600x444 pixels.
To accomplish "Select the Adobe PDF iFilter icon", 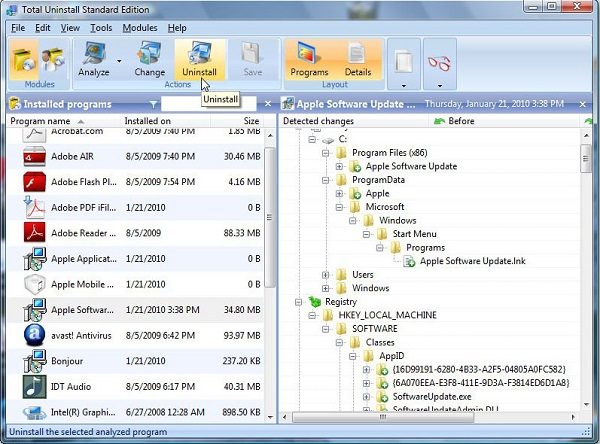I will coord(34,207).
